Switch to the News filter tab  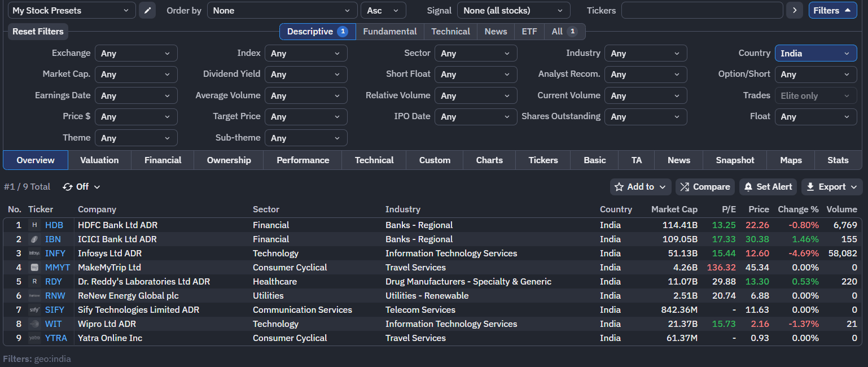tap(496, 32)
